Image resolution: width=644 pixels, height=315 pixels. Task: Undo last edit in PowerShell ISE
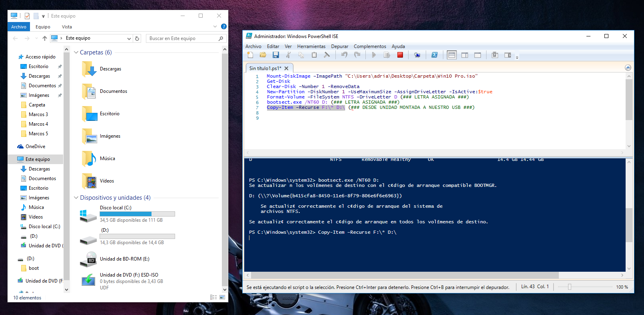coord(344,55)
